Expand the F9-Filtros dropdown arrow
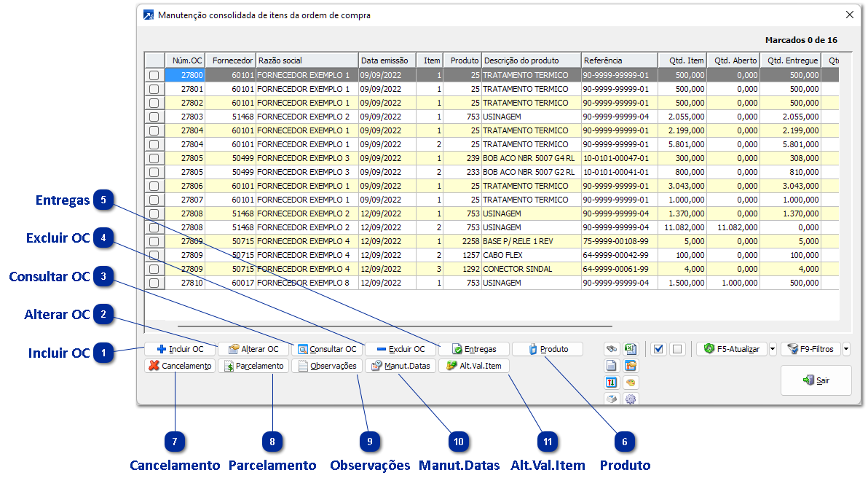 coord(846,349)
